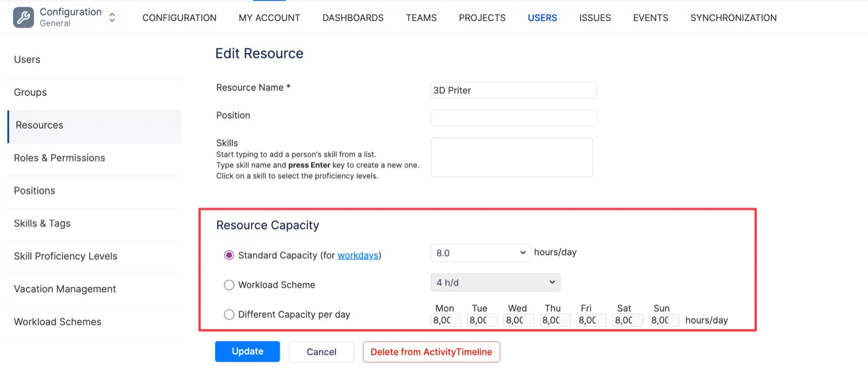Choose Different Capacity per day option
Image resolution: width=868 pixels, height=378 pixels.
(x=229, y=314)
